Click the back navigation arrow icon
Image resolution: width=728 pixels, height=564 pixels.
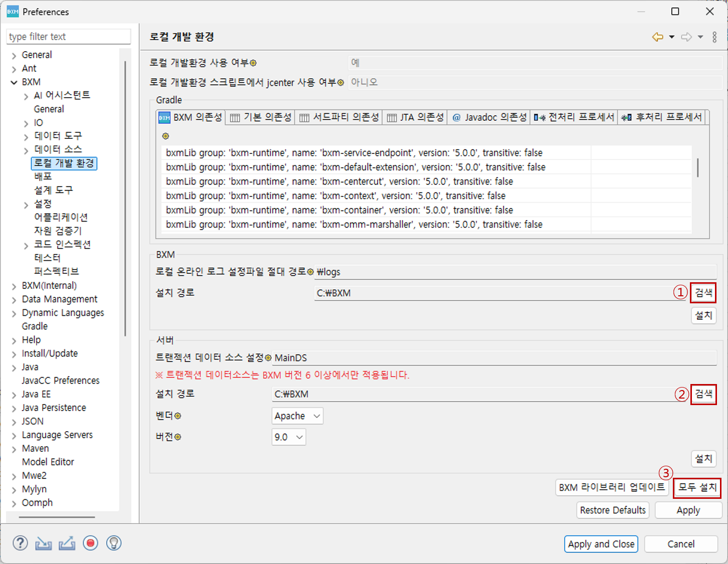657,37
